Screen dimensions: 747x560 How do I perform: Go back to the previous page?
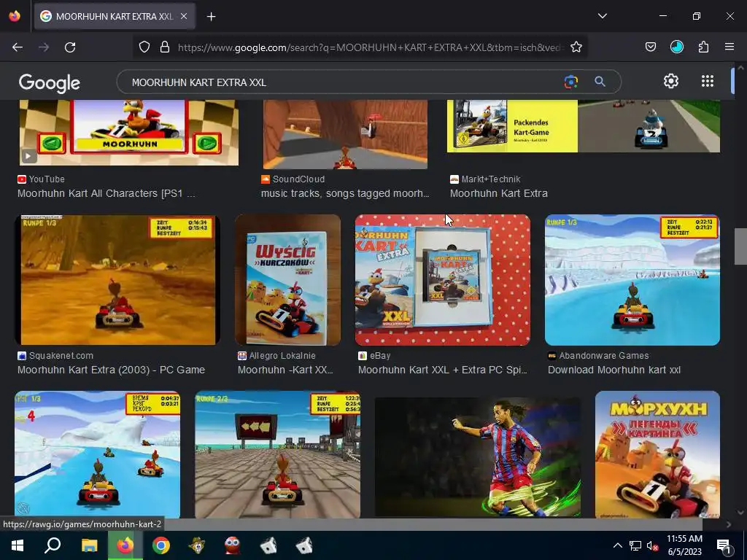18,47
